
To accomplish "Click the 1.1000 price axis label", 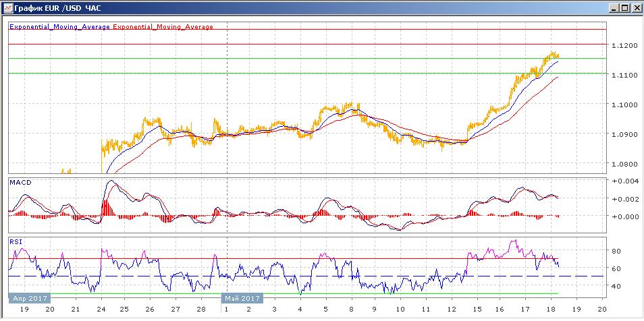I will tap(621, 105).
